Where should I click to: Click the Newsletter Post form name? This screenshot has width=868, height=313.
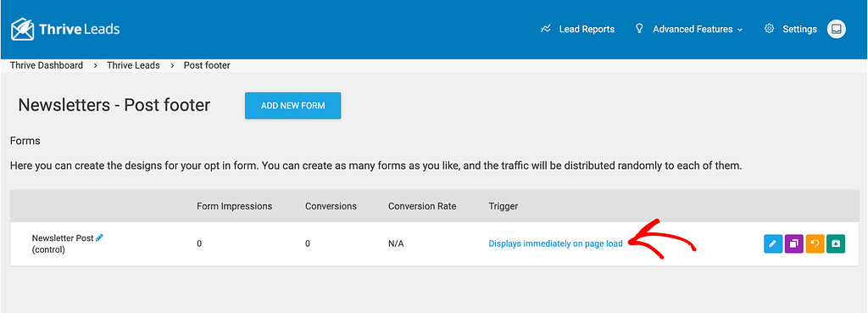coord(63,238)
